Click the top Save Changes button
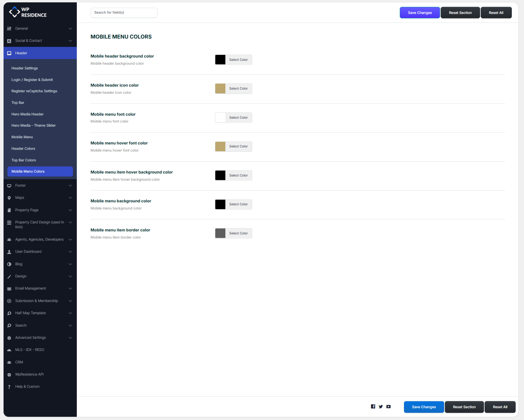This screenshot has width=524, height=420. coord(420,13)
